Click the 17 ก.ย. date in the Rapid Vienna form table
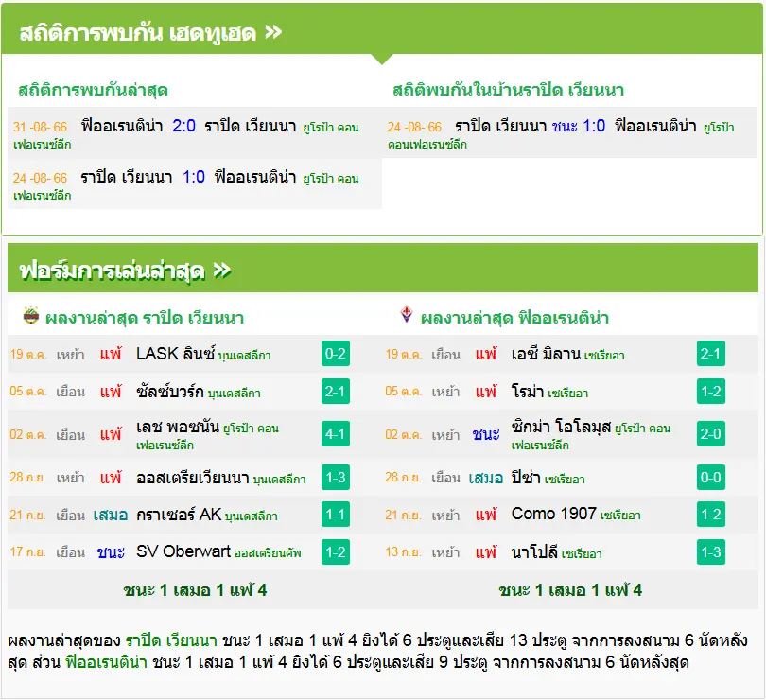The width and height of the screenshot is (766, 700). (27, 552)
